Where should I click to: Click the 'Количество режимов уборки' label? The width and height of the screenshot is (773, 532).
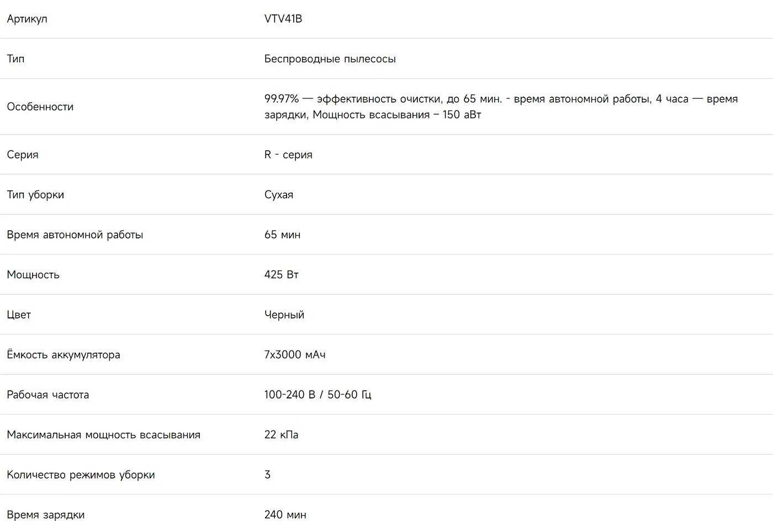(81, 475)
